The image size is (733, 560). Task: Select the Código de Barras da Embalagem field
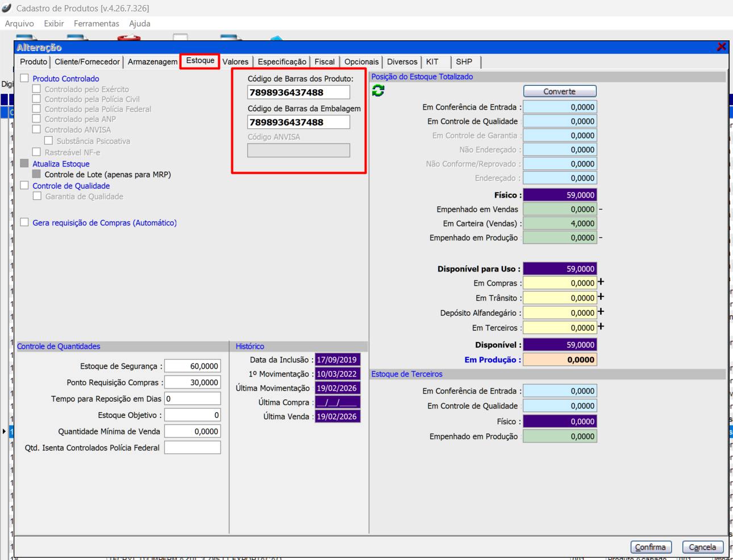point(298,122)
